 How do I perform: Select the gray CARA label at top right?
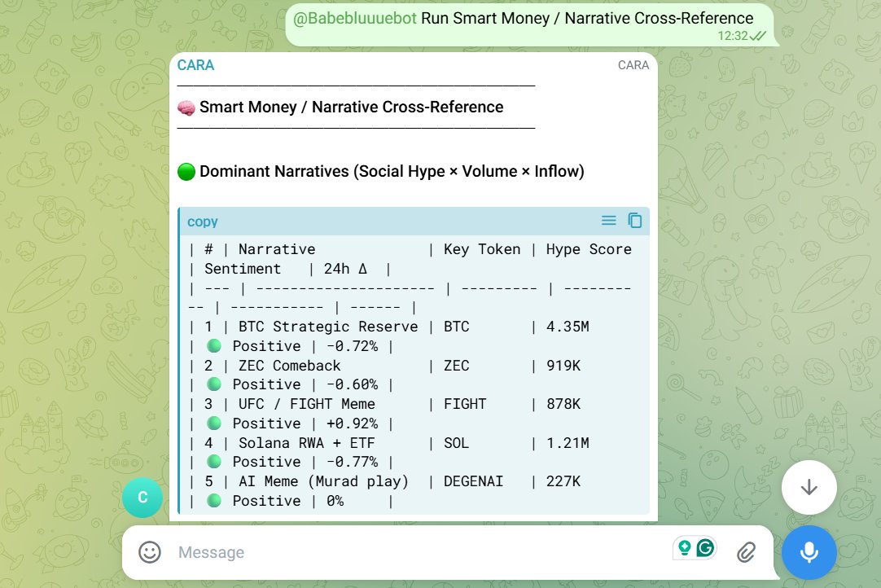click(633, 65)
